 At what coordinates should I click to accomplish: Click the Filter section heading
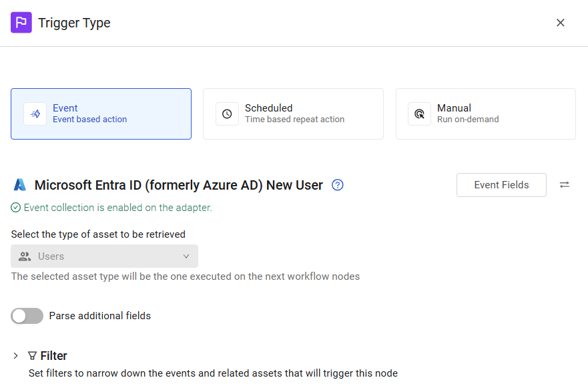53,356
